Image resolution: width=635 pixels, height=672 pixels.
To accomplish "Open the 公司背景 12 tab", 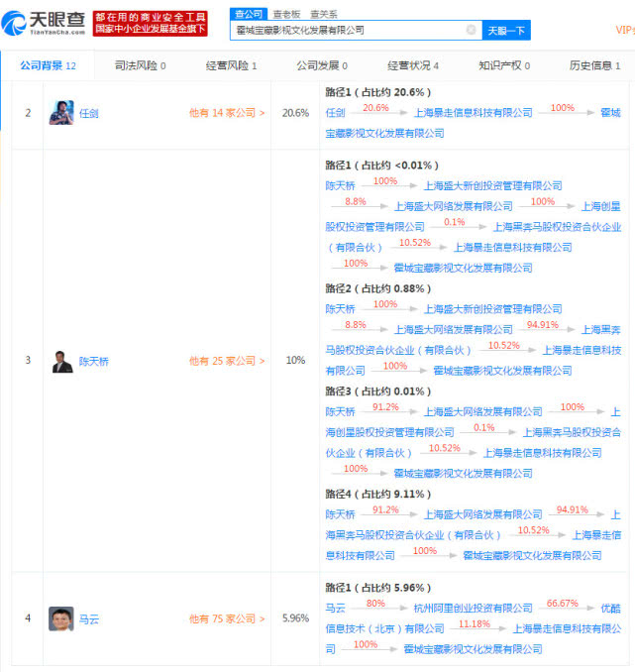I will (48, 65).
